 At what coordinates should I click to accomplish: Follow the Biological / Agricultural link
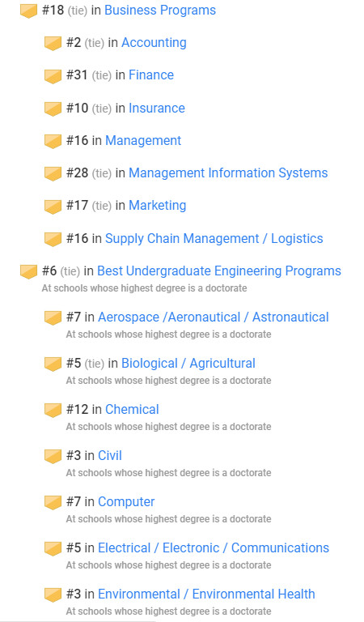pos(188,364)
